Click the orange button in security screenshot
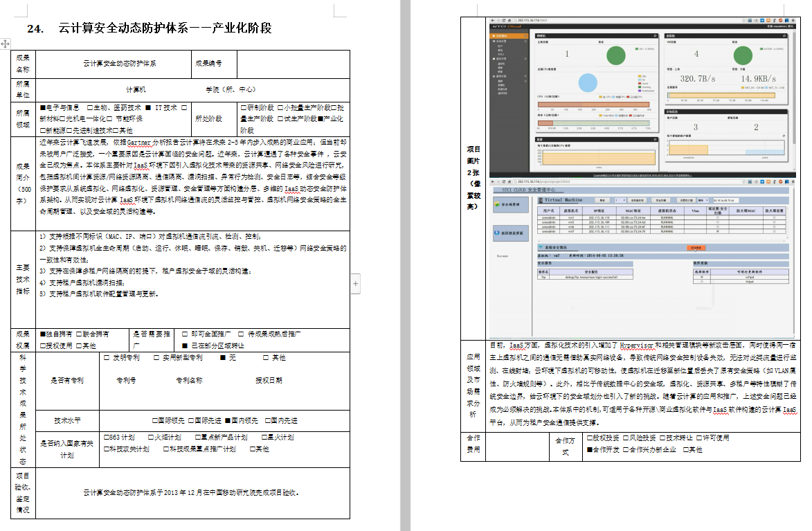Image resolution: width=812 pixels, height=531 pixels. (x=696, y=247)
